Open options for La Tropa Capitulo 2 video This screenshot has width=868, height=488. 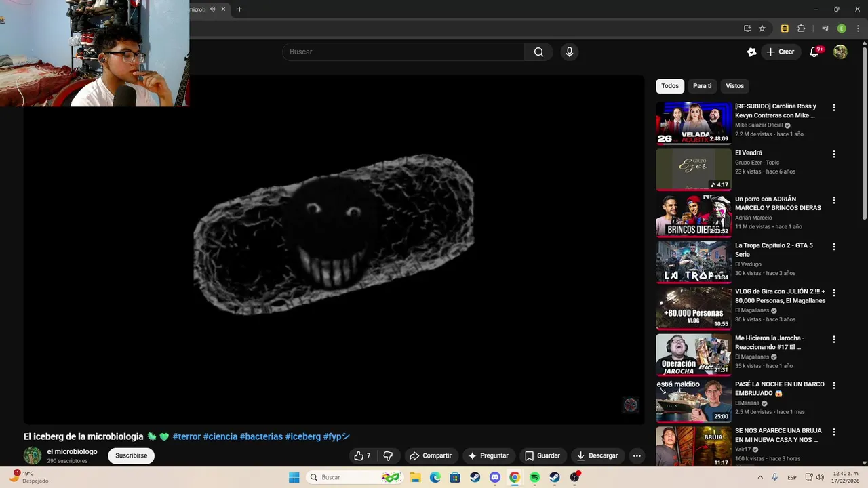click(834, 247)
